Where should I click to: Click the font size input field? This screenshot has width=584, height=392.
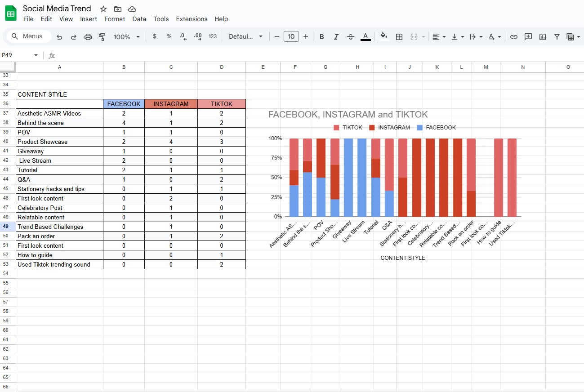click(x=291, y=36)
